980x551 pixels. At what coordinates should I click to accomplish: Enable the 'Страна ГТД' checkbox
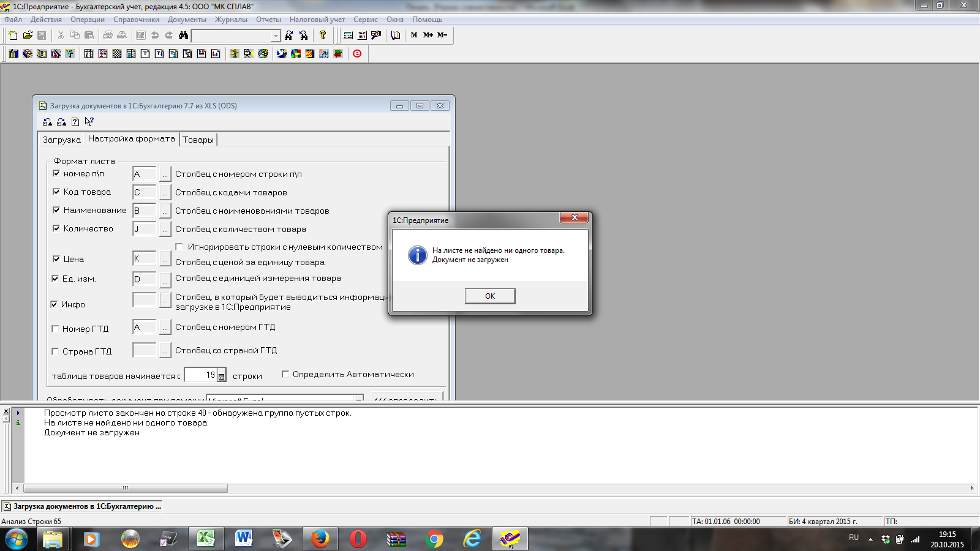coord(55,352)
